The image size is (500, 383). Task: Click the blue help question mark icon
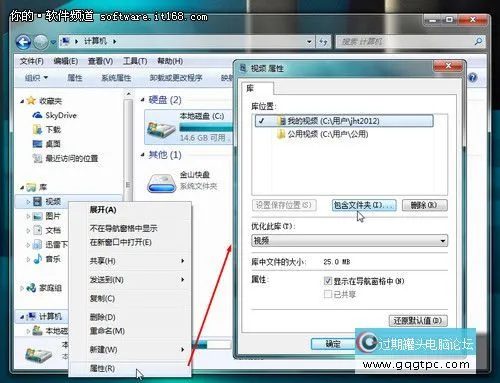pos(472,77)
